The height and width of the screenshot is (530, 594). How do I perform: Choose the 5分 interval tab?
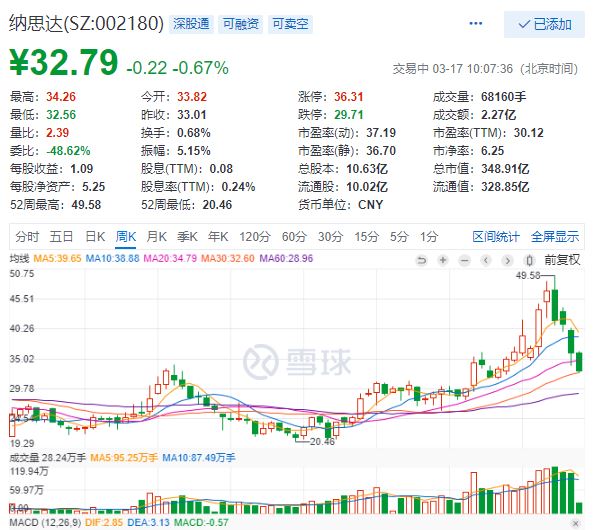[399, 237]
